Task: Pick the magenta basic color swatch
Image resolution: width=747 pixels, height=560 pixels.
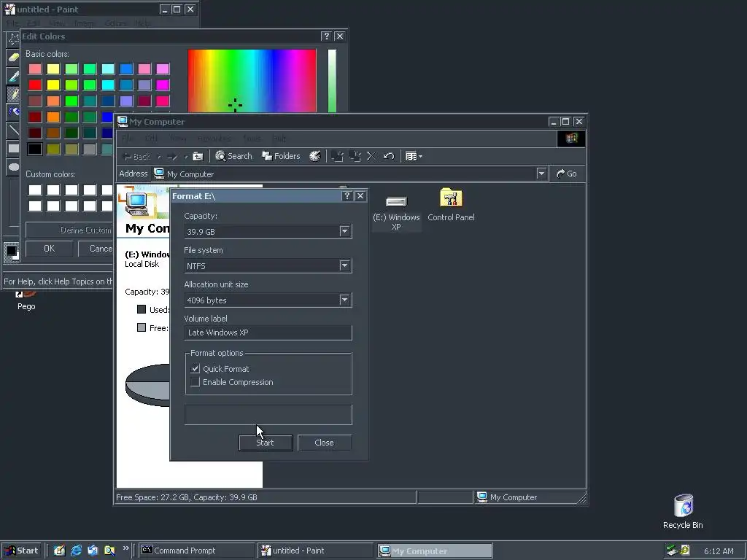Action: [163, 85]
